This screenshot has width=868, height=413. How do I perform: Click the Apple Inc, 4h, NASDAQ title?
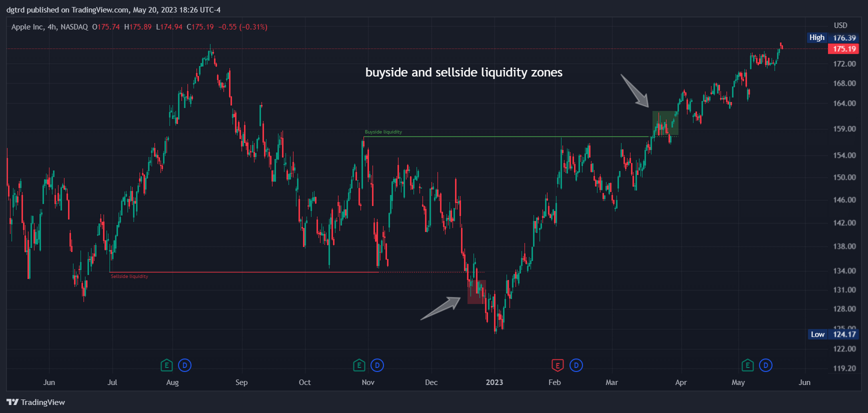[x=49, y=27]
